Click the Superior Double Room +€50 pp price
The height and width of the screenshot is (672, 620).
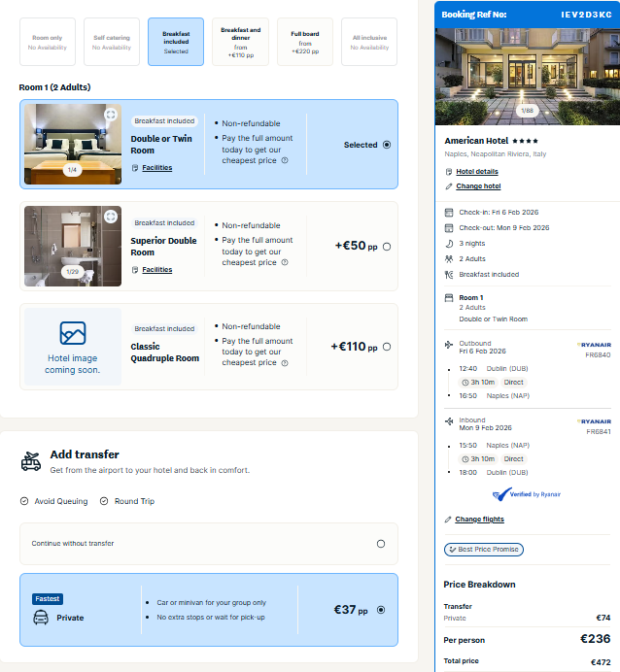[356, 246]
